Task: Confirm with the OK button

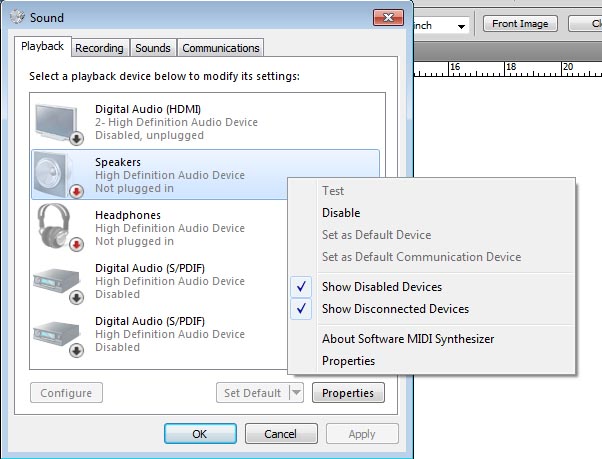Action: click(200, 434)
